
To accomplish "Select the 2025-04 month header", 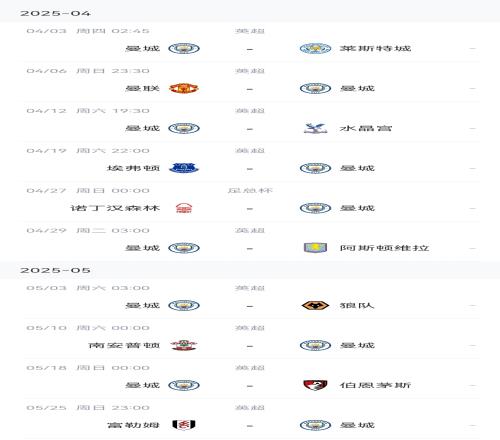I will point(55,13).
